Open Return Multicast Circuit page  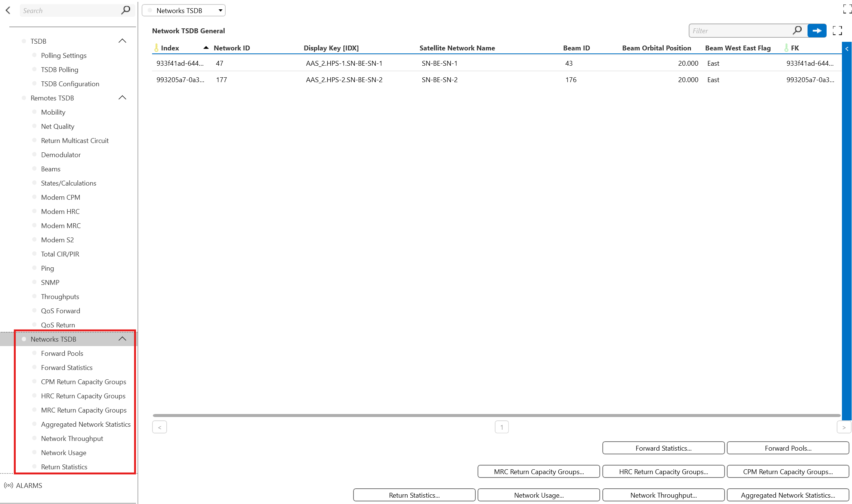(75, 140)
